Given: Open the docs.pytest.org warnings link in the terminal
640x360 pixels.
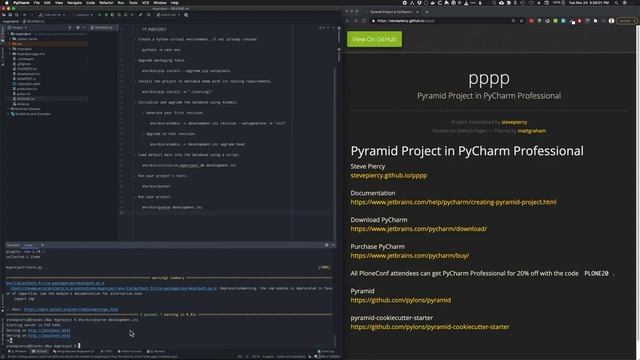Looking at the screenshot, I should tap(71, 309).
